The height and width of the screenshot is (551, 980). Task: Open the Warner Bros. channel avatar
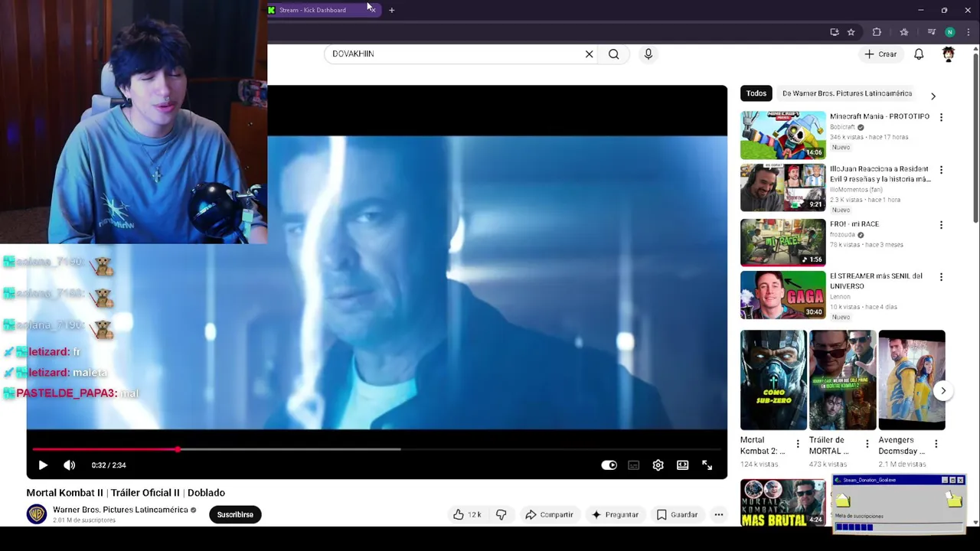point(37,514)
